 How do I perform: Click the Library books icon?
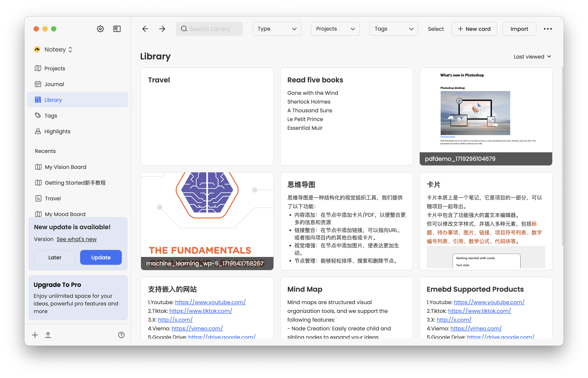tap(38, 100)
